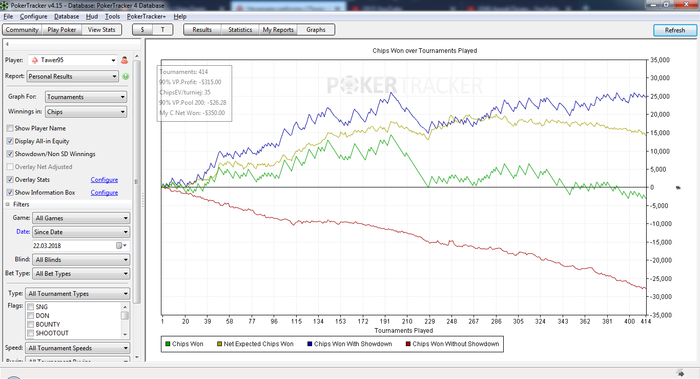Click the system tray icon at bottom right
This screenshot has width=700, height=379.
point(680,374)
